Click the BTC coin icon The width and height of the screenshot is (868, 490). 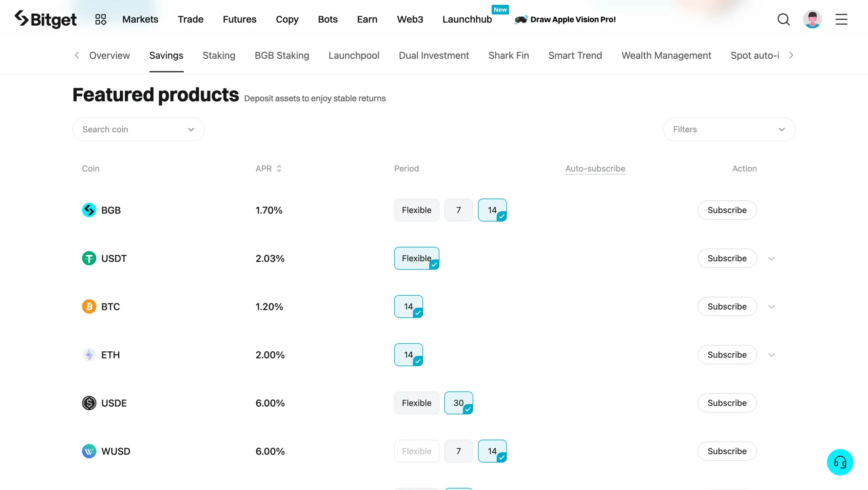pyautogui.click(x=89, y=307)
